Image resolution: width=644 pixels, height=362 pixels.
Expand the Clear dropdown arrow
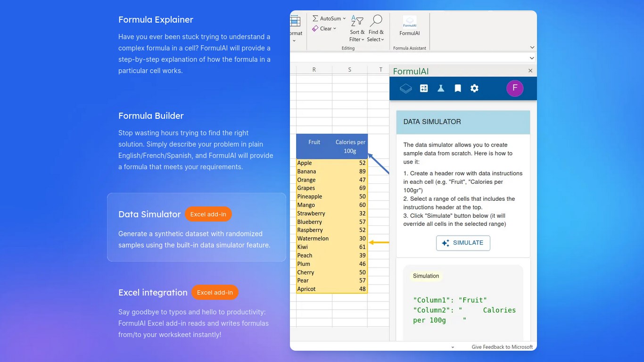coord(335,29)
